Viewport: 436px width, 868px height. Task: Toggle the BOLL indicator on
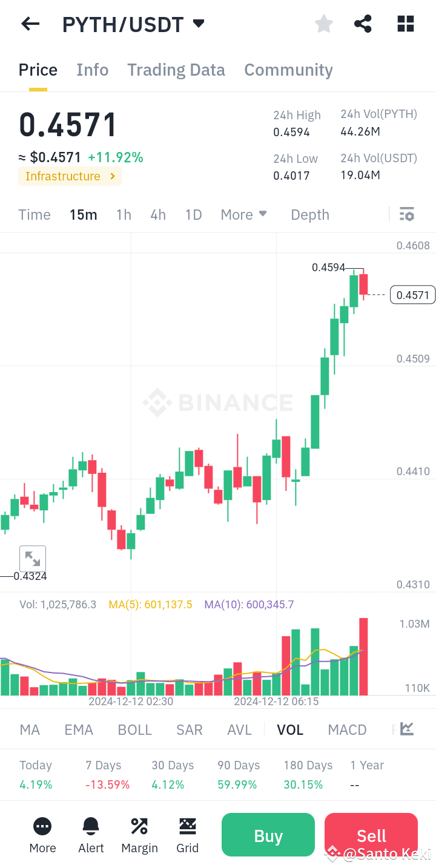click(134, 729)
